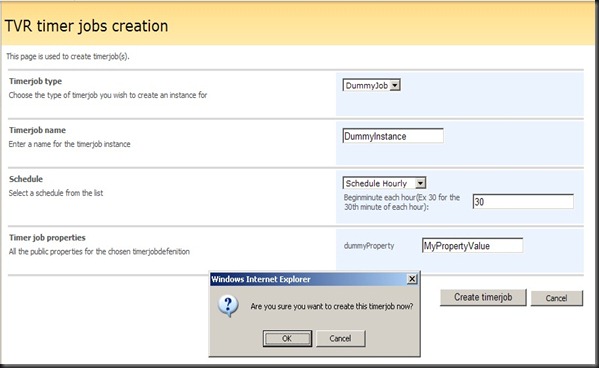Click the Beginminute each hour hint text
Viewport: 599px width, 368px height.
[402, 202]
